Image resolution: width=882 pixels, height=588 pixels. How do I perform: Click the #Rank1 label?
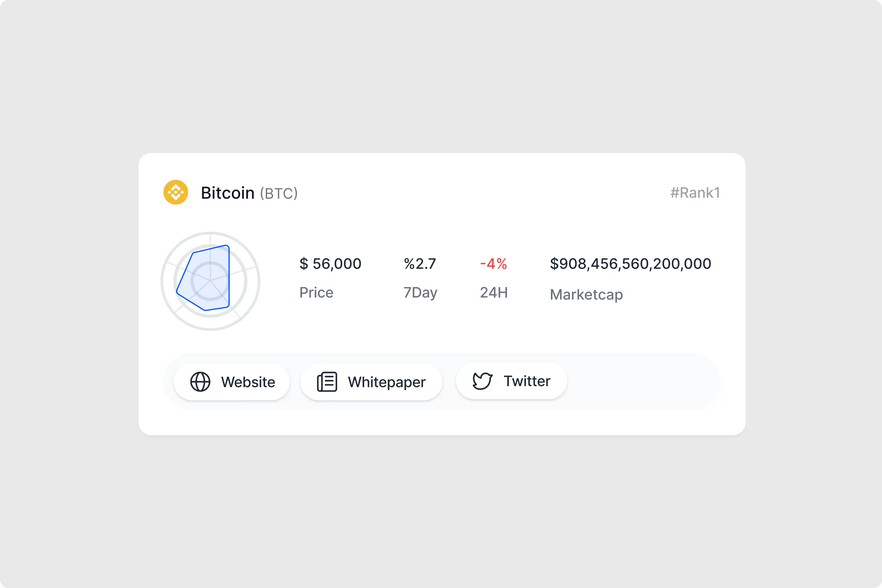695,193
